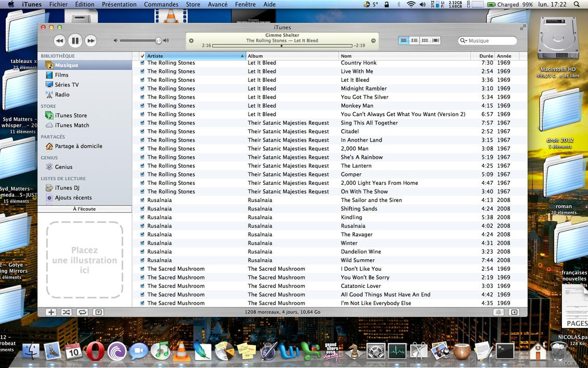Viewport: 588px width, 368px height.
Task: Click the Musique search field
Action: [x=488, y=41]
